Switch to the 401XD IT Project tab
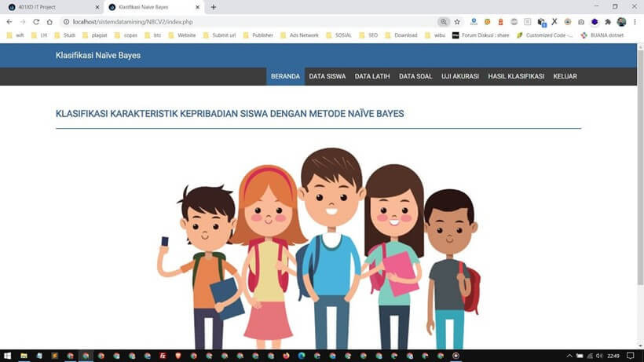The image size is (644, 362). [47, 7]
